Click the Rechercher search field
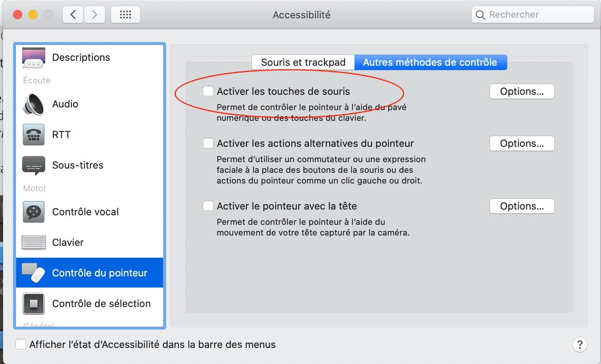Image resolution: width=601 pixels, height=364 pixels. point(533,15)
